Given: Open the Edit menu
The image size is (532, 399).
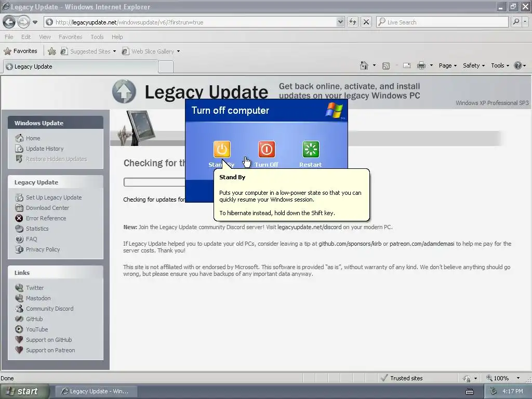Looking at the screenshot, I should 26,37.
